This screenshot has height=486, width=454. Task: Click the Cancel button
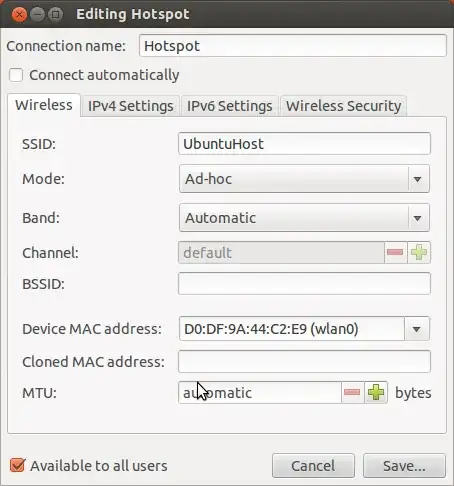(313, 466)
